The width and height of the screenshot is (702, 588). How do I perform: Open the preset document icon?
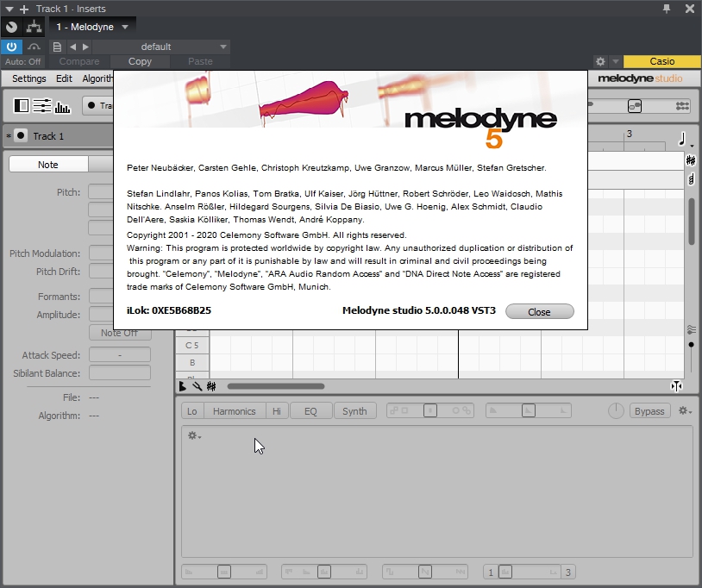coord(57,47)
